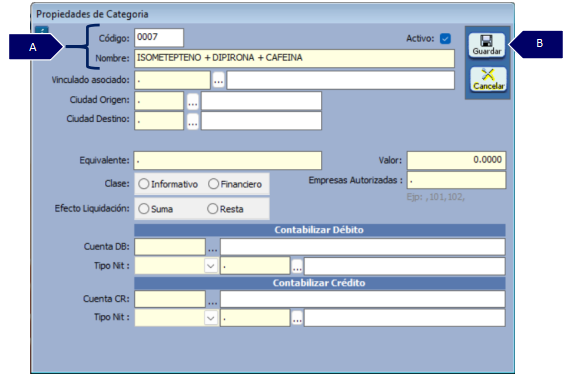Click the Código field containing 0007
The image size is (581, 376).
tap(159, 37)
